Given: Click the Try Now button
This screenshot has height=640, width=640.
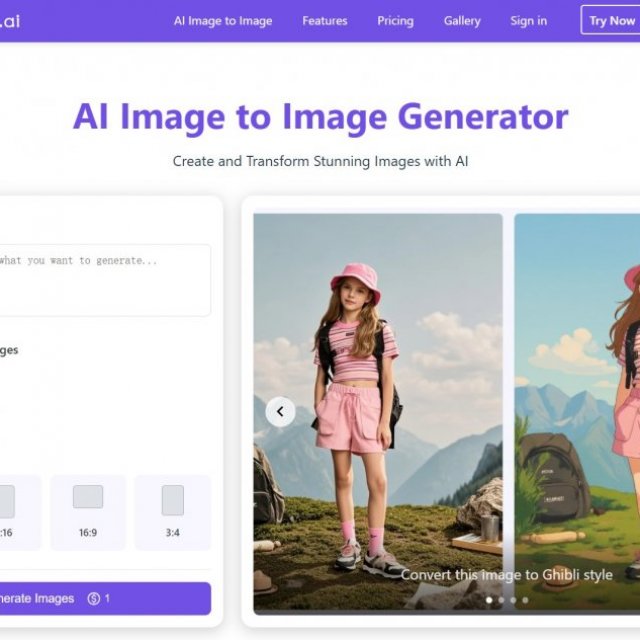Looking at the screenshot, I should pyautogui.click(x=611, y=20).
